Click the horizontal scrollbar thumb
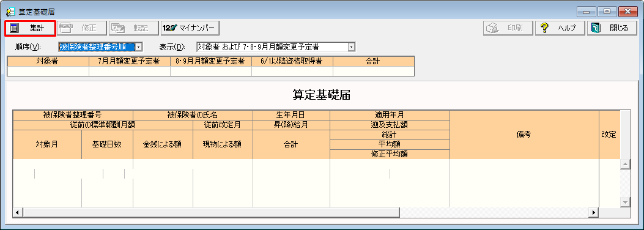Viewport: 644px width, 230px height. [x=211, y=212]
